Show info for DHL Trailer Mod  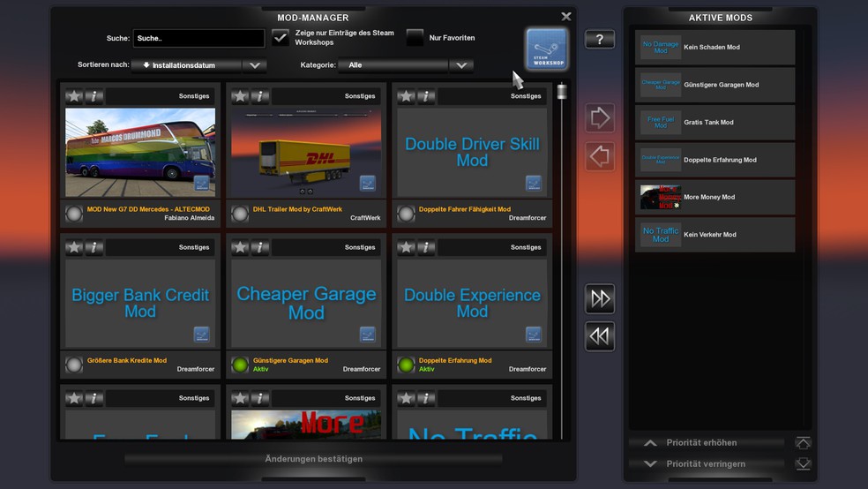tap(260, 96)
